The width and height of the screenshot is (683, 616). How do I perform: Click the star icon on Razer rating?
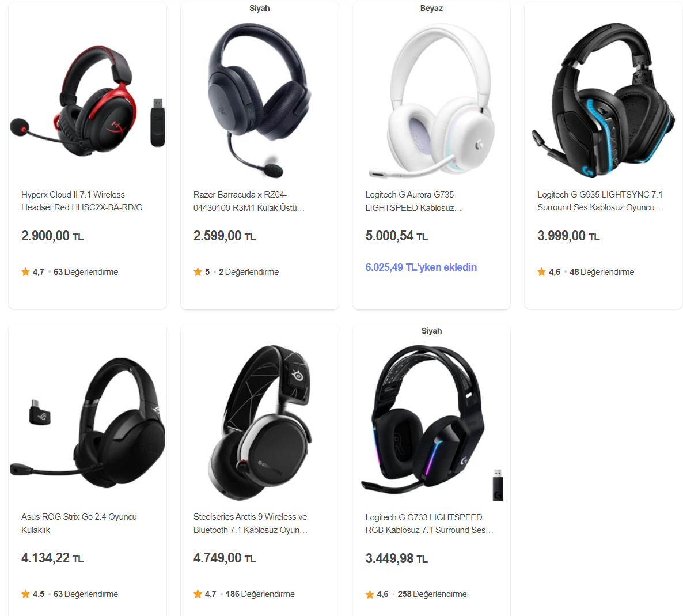198,272
